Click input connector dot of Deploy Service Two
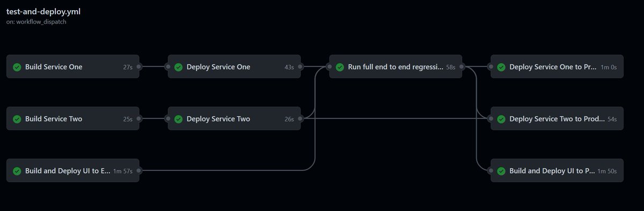The height and width of the screenshot is (211, 644). 168,119
